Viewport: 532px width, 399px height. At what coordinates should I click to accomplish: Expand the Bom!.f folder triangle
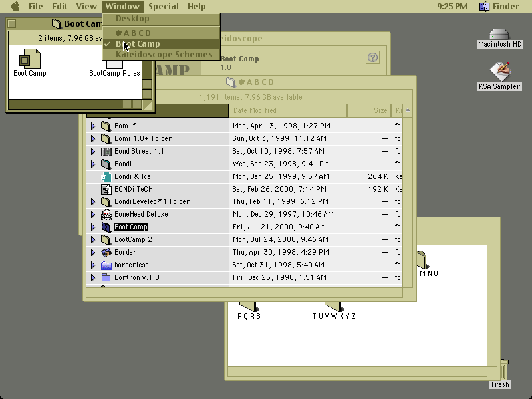click(x=93, y=126)
